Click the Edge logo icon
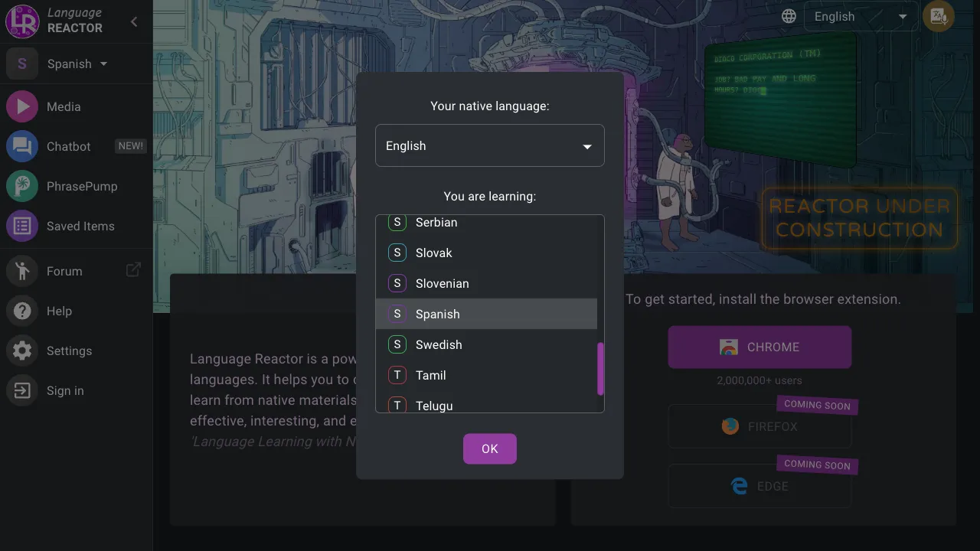 click(740, 486)
